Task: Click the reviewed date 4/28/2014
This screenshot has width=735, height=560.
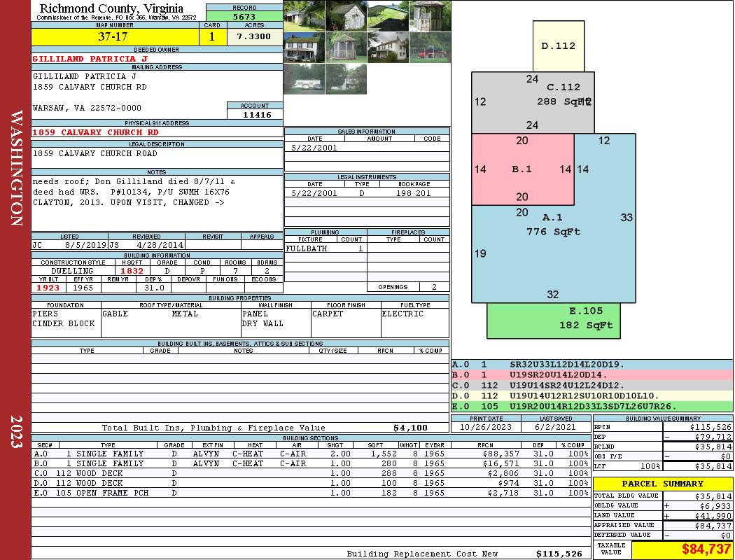Action: [160, 244]
